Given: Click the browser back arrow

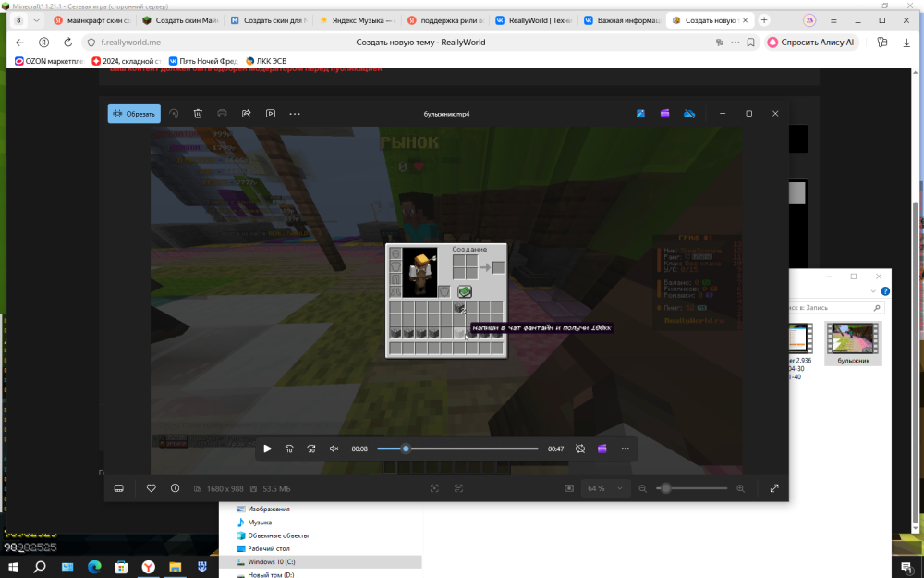Looking at the screenshot, I should click(19, 43).
